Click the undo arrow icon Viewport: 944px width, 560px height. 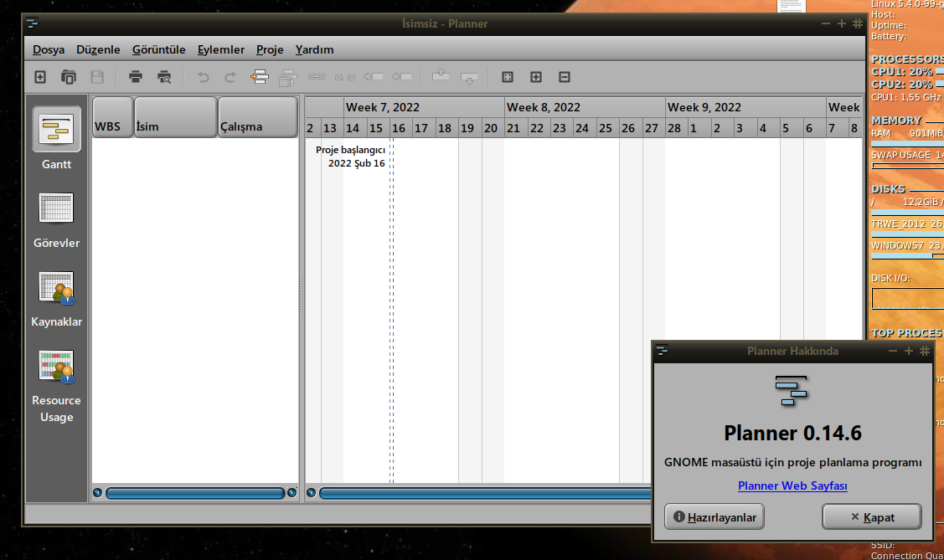point(204,77)
